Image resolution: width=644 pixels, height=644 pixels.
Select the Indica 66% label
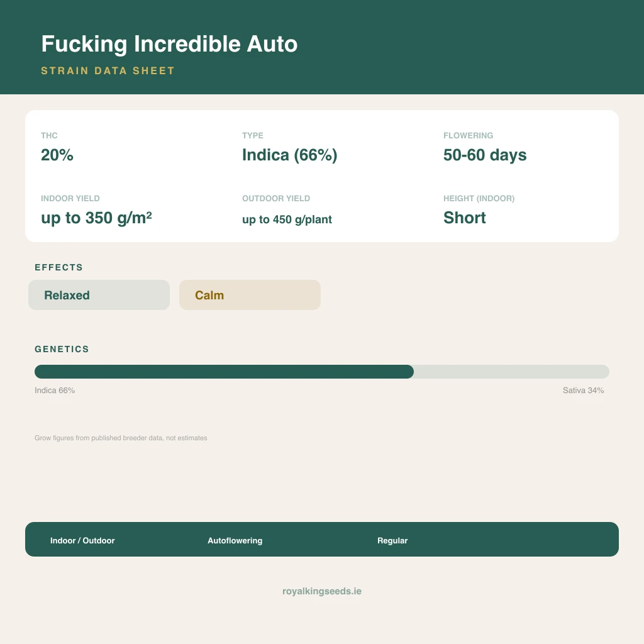pos(55,390)
